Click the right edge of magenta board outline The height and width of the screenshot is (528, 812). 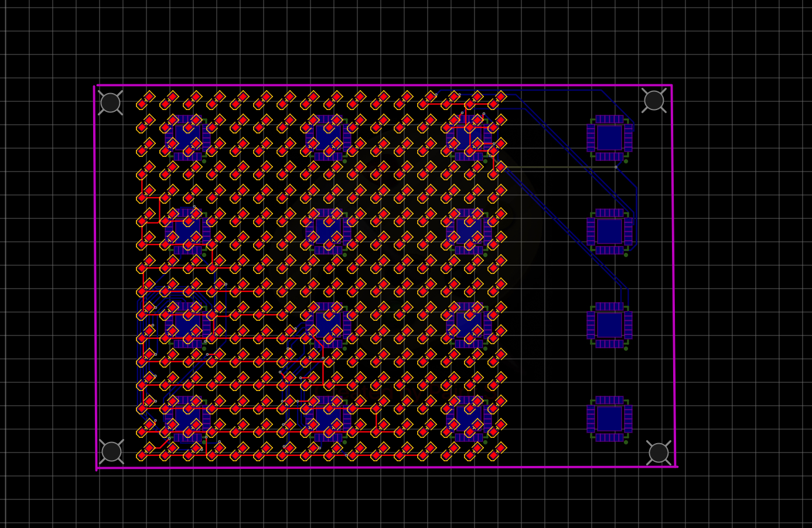click(x=673, y=275)
